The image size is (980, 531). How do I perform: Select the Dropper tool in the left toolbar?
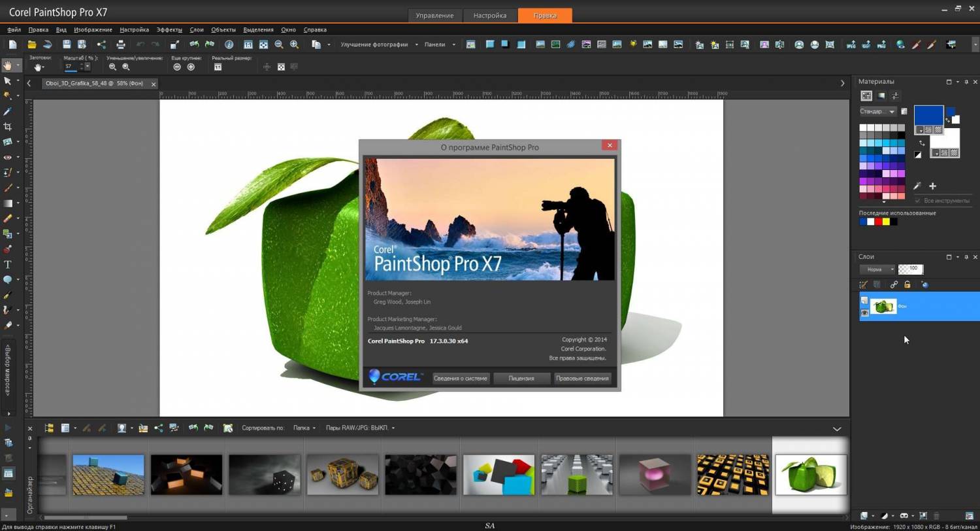8,111
